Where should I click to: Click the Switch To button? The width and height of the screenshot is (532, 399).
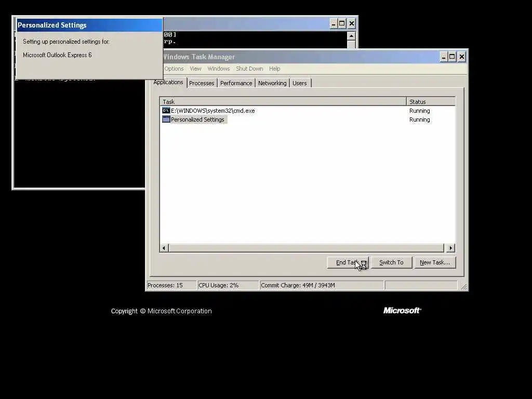391,262
